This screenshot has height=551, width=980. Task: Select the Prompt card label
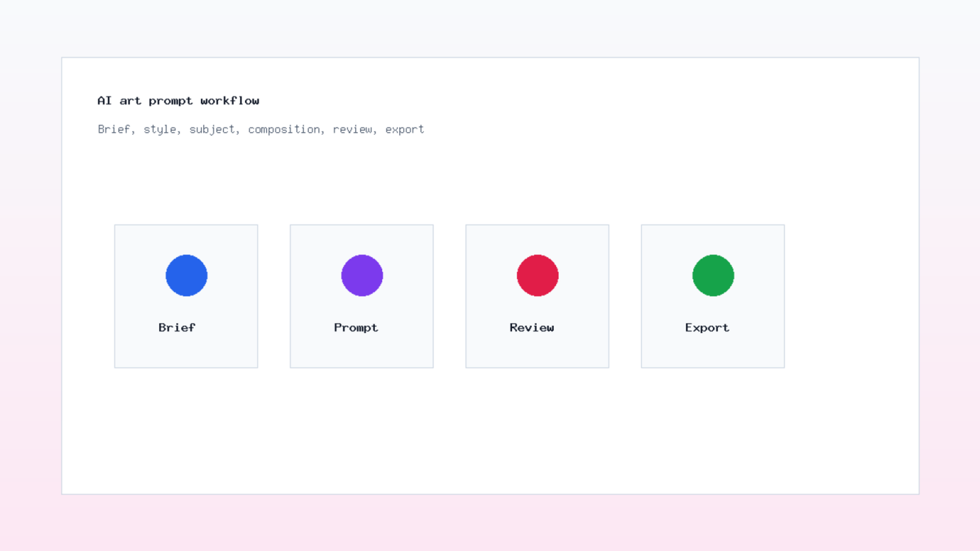(356, 328)
